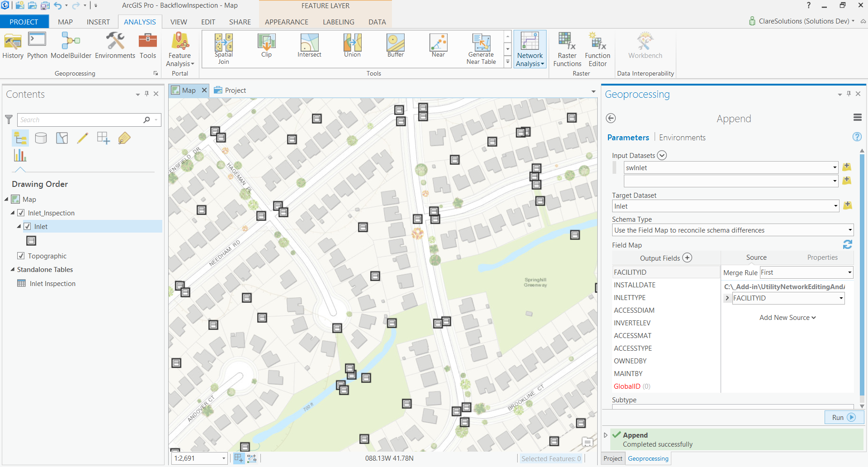Click the Contents search field
Image resolution: width=868 pixels, height=467 pixels.
click(80, 119)
